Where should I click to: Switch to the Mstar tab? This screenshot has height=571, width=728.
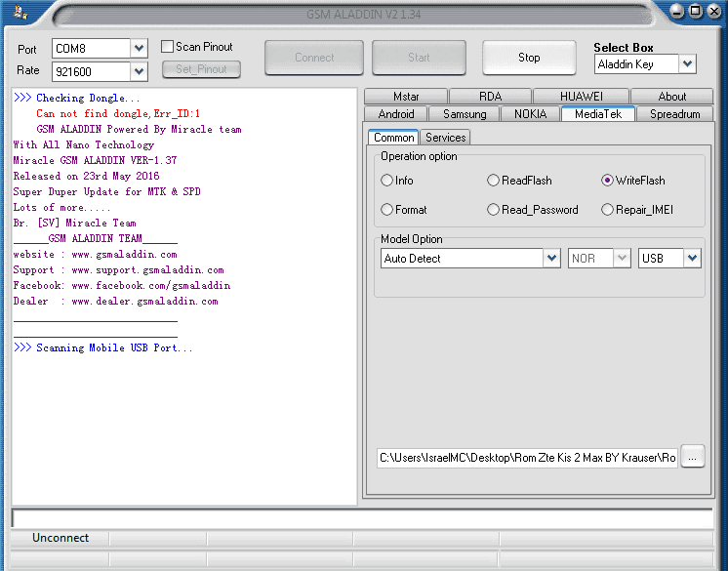point(406,96)
